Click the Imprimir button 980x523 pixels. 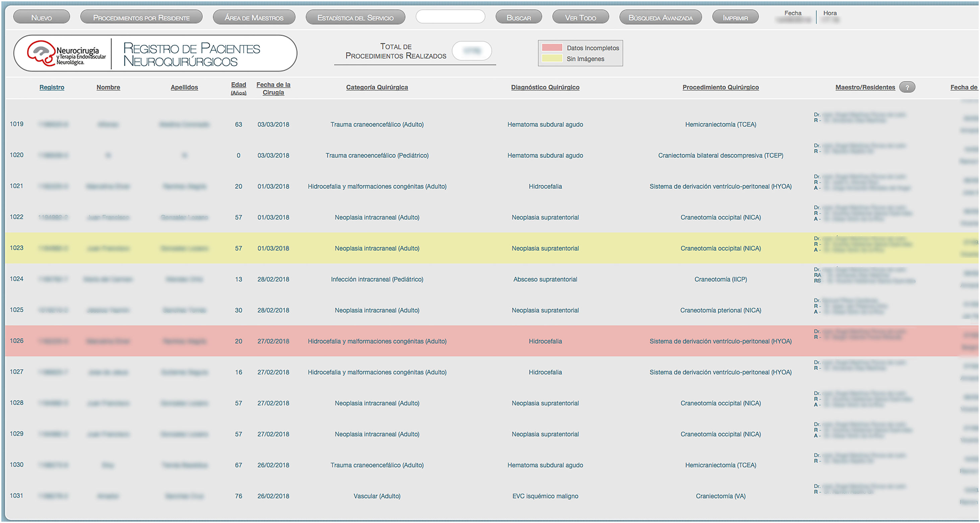pyautogui.click(x=735, y=17)
